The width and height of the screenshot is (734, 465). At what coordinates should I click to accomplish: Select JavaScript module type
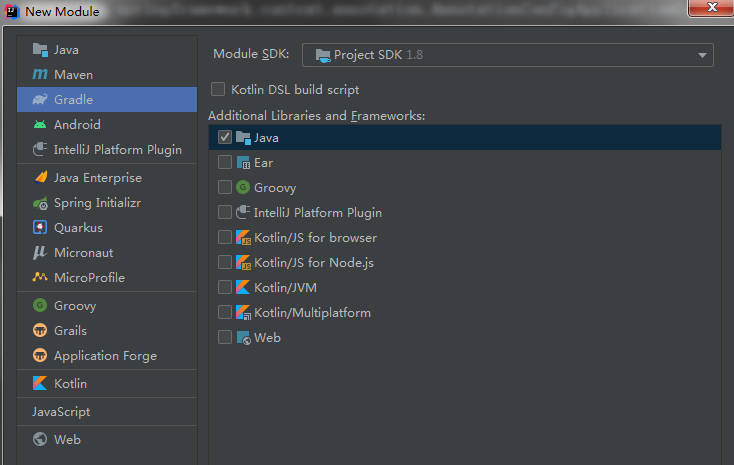tap(107, 412)
